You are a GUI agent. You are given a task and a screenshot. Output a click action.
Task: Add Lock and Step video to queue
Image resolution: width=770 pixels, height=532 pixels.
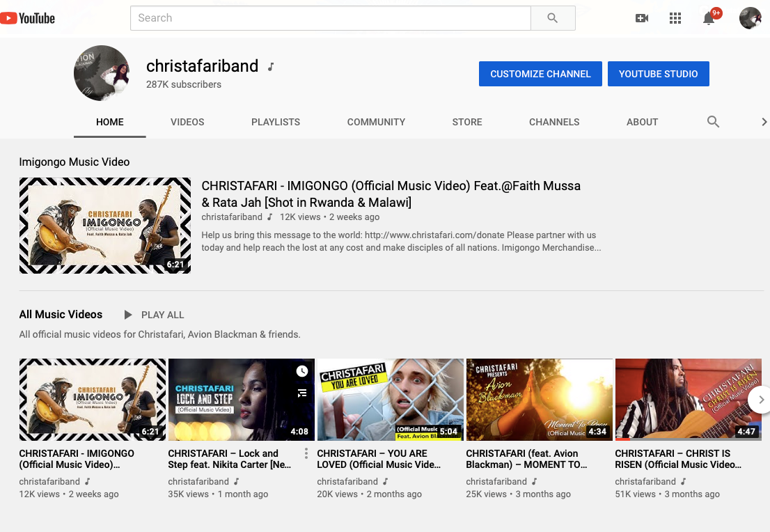tap(302, 393)
